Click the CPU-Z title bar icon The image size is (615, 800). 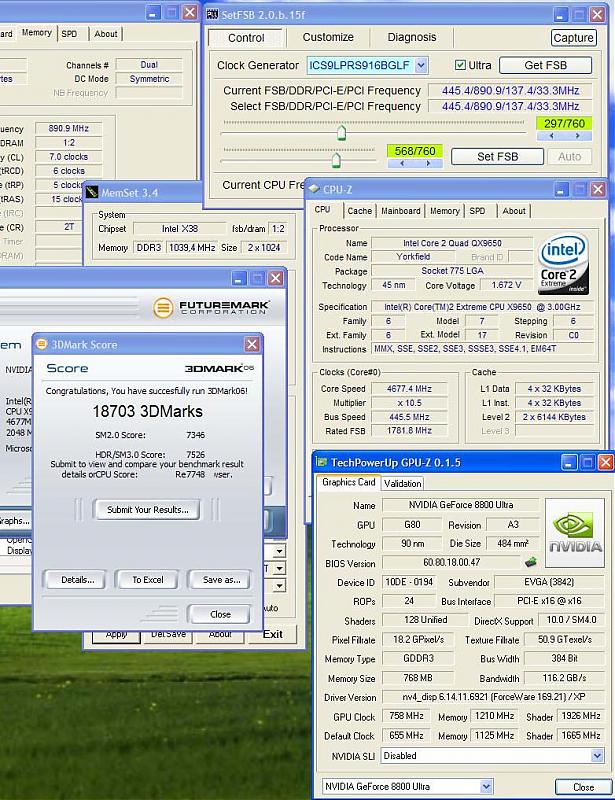tap(314, 189)
